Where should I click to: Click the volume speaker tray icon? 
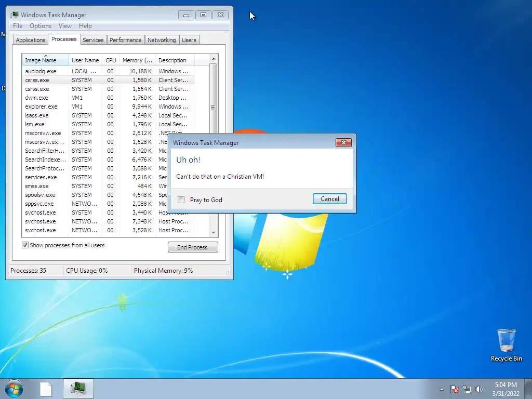[479, 389]
